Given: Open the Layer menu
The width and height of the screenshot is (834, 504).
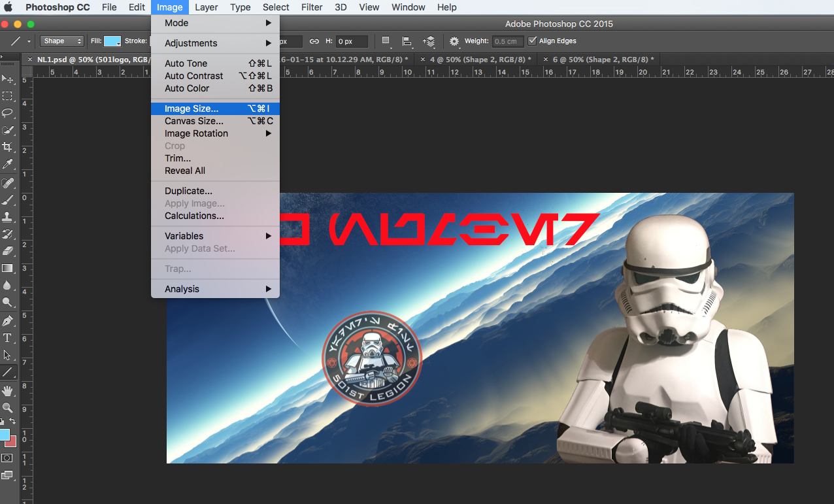Looking at the screenshot, I should pos(207,7).
